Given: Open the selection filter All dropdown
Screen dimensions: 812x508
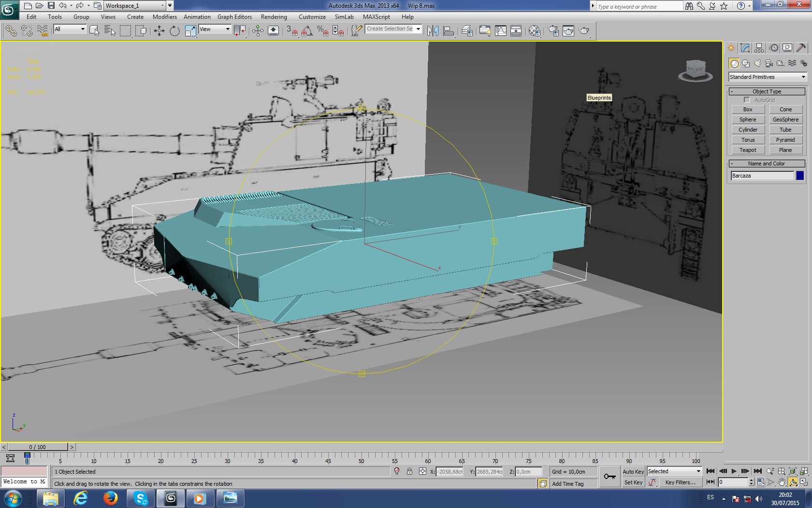Looking at the screenshot, I should pos(70,29).
